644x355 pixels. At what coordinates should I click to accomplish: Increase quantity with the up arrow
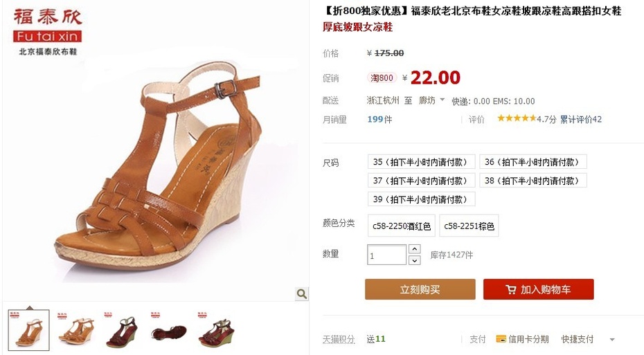[415, 249]
